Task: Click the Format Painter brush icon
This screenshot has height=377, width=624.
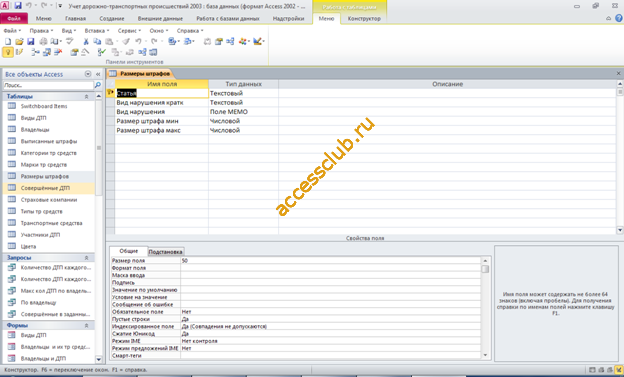Action: tap(126, 41)
